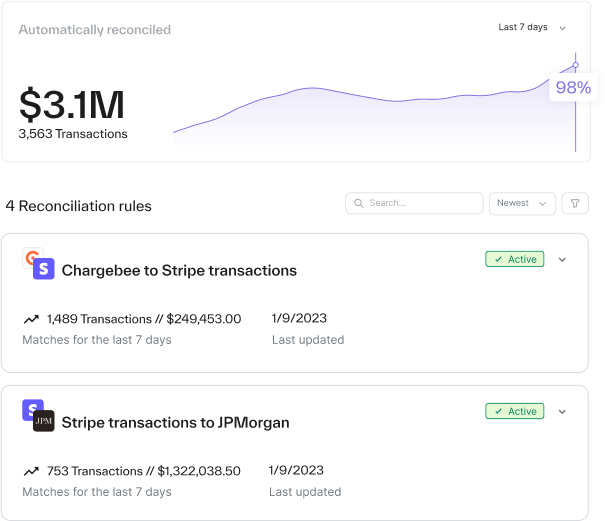The height and width of the screenshot is (521, 605).
Task: Click the filter funnel icon
Action: (x=575, y=203)
